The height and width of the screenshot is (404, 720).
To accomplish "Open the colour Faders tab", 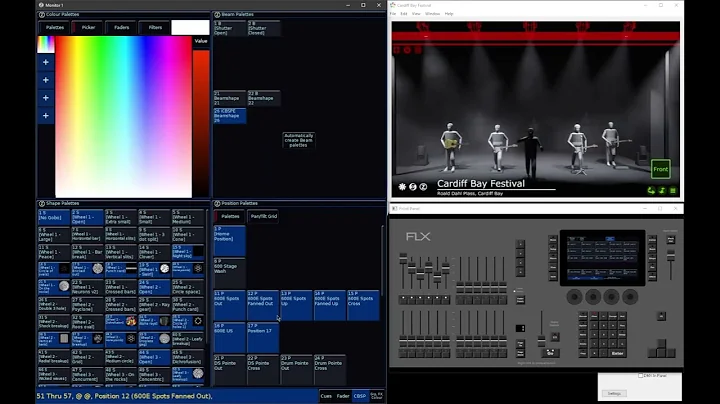I will tap(121, 28).
